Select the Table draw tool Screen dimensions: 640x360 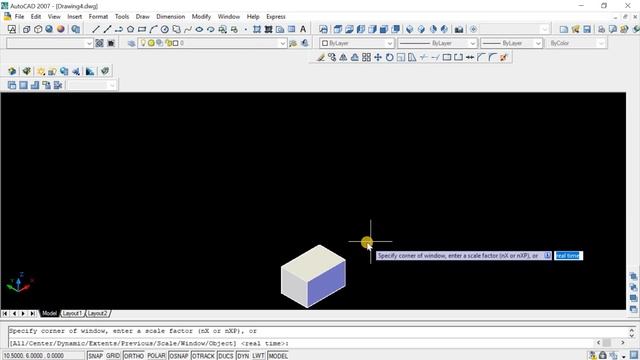point(291,29)
